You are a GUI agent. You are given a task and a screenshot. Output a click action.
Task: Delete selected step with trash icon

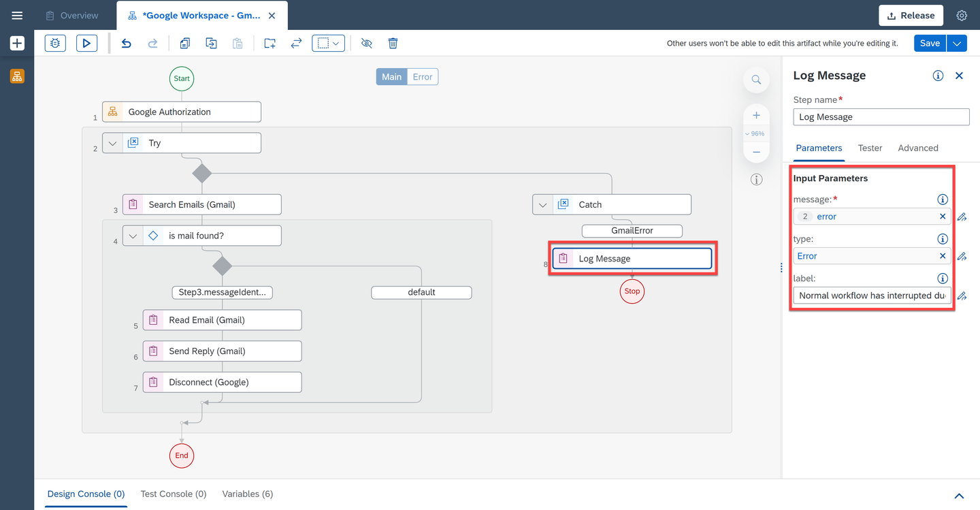393,43
